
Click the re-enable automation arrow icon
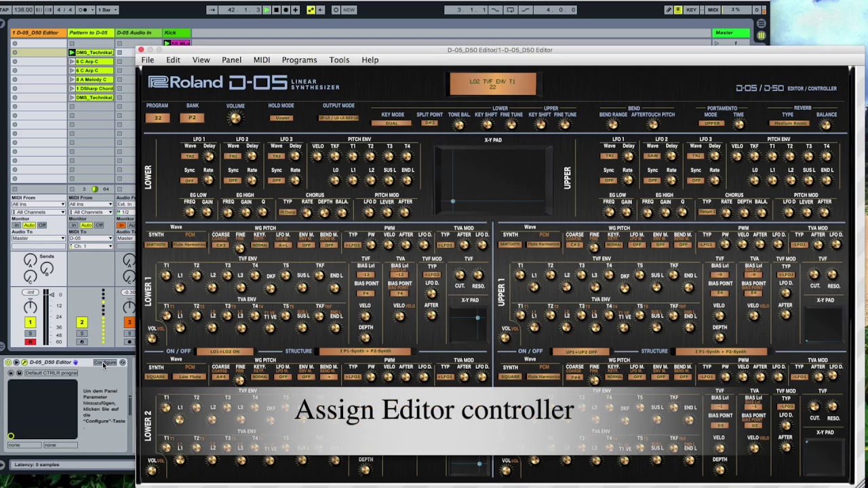(319, 9)
